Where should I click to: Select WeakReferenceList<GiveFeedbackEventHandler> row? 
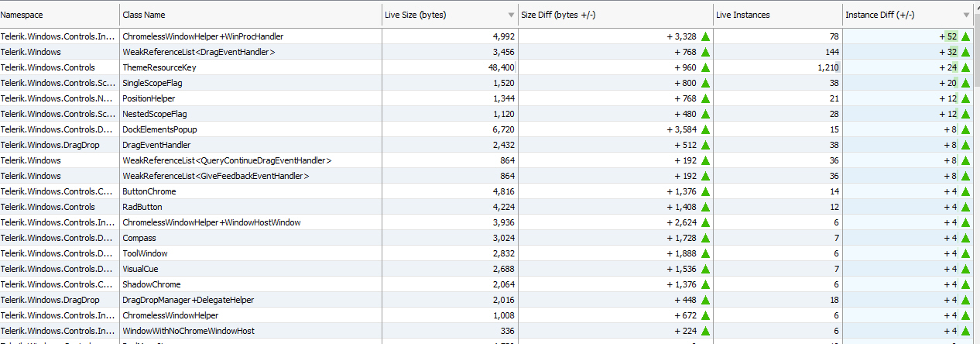(x=487, y=176)
